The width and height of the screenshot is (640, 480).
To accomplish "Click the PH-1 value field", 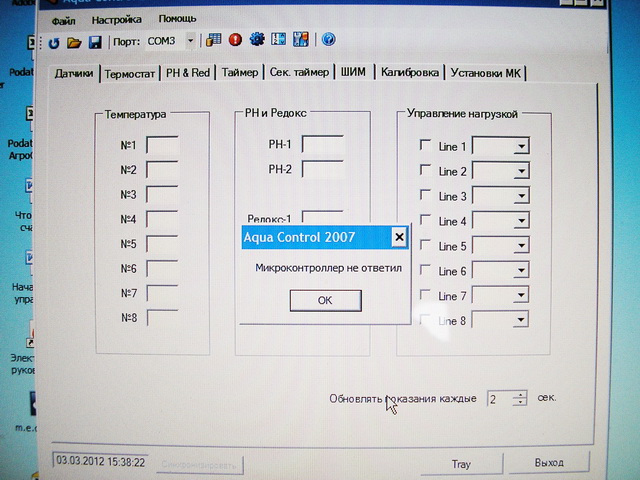I will (322, 145).
